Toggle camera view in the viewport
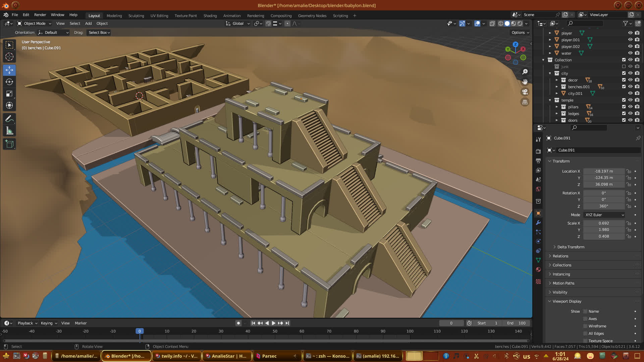 pos(525,92)
